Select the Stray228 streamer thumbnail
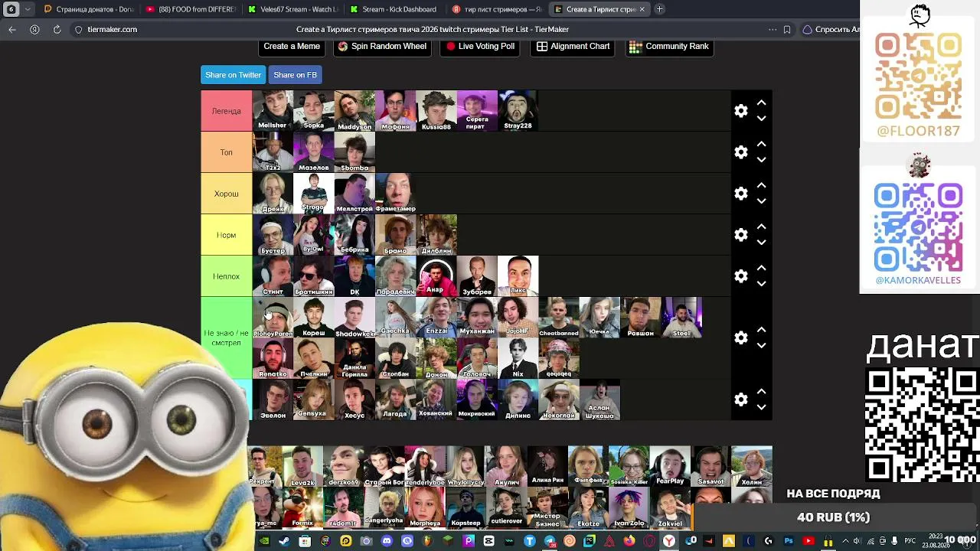 tap(518, 110)
